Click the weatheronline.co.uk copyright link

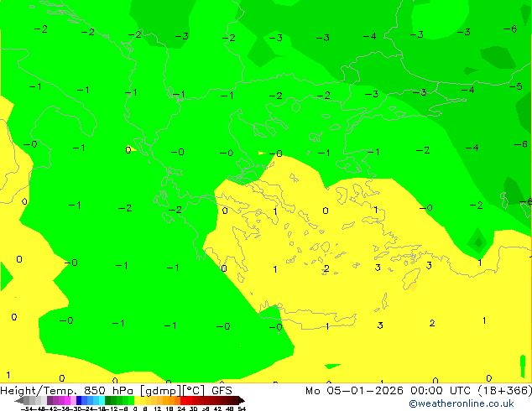click(x=462, y=403)
